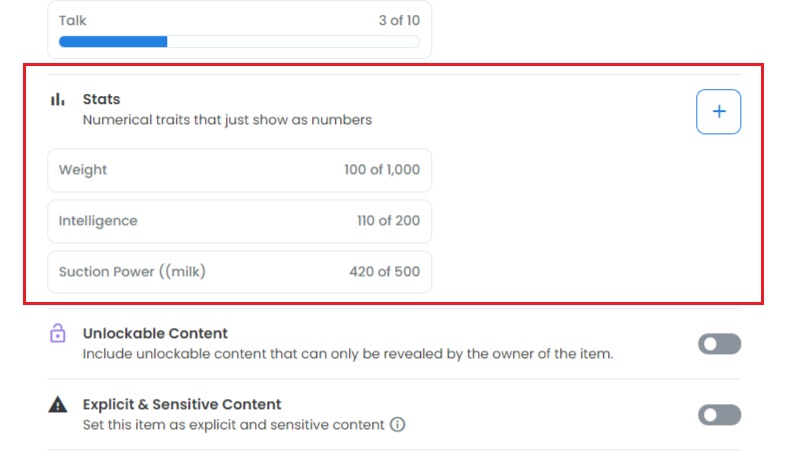
Task: Click the '100 of 1,000' weight value
Action: (x=382, y=170)
